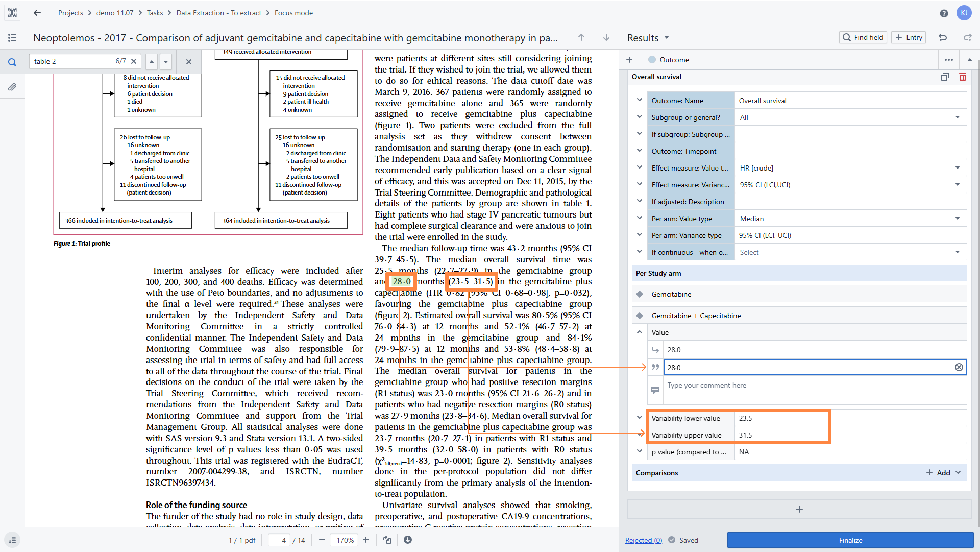The image size is (980, 552).
Task: Click the 'table 2' search input
Action: point(72,61)
